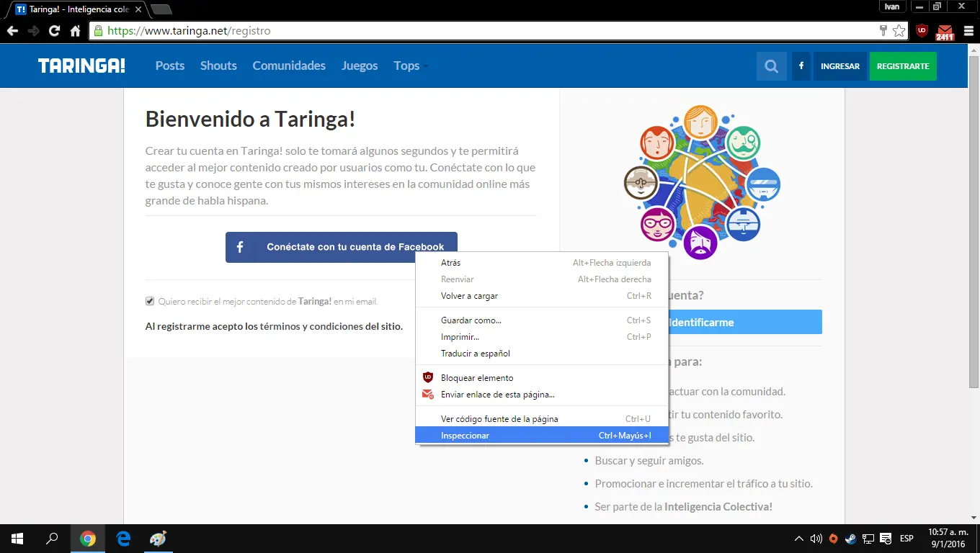Select Enviar enlace de esta página...

coord(542,395)
